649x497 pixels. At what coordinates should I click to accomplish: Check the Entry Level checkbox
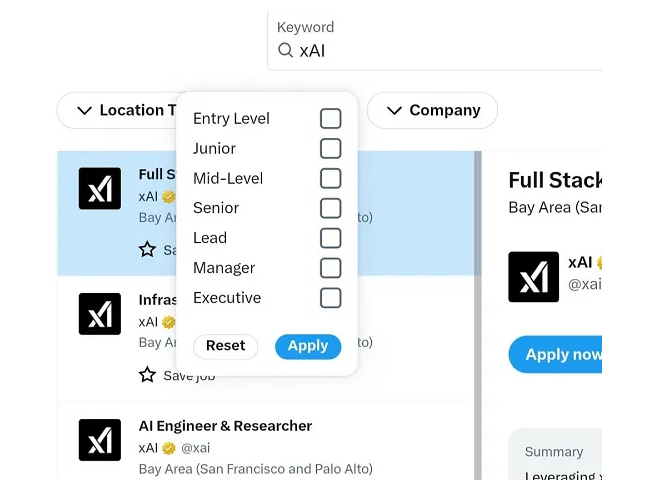tap(330, 119)
